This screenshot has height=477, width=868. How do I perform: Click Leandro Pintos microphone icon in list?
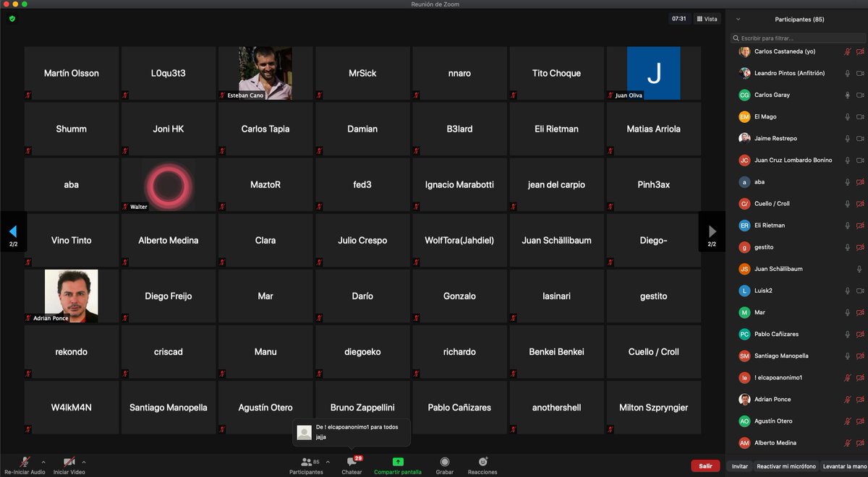847,73
